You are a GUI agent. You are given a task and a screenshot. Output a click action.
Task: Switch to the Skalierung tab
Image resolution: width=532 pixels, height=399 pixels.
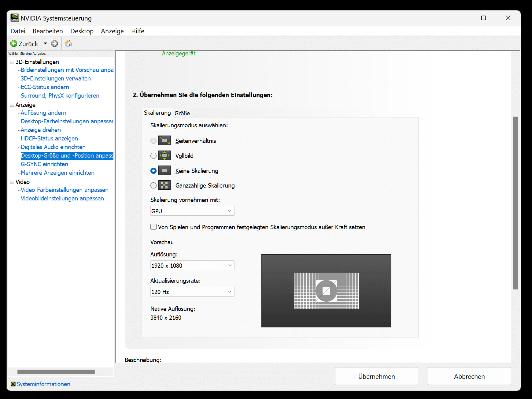(157, 113)
